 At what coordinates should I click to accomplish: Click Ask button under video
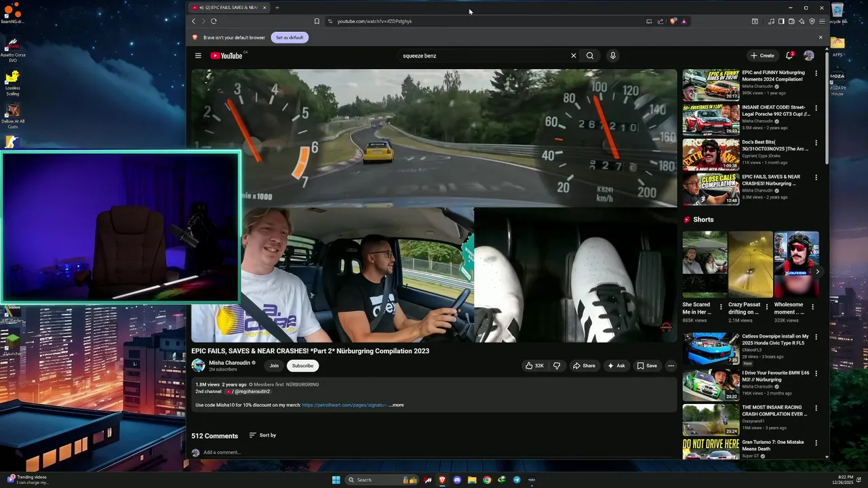(616, 365)
